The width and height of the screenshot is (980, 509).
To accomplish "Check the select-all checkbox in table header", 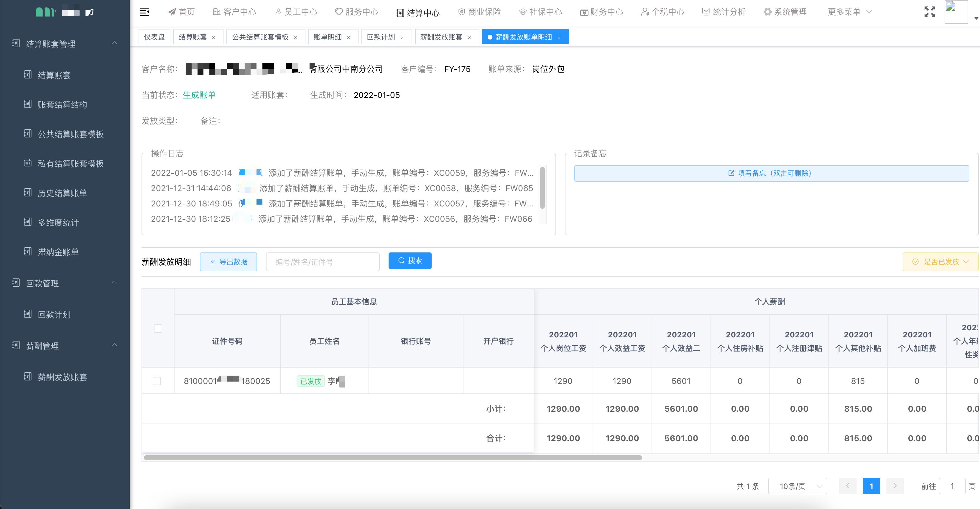I will coord(158,328).
